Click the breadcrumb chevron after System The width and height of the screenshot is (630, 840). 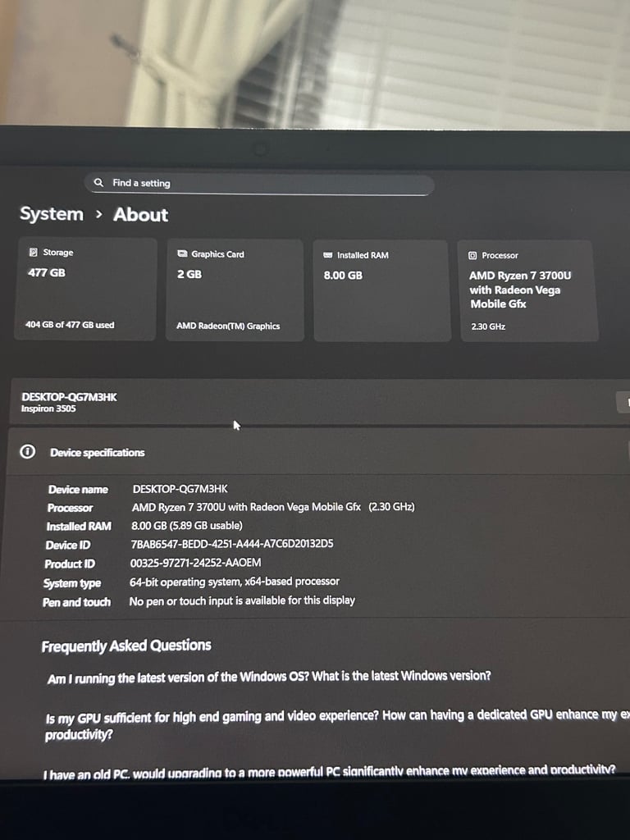98,214
